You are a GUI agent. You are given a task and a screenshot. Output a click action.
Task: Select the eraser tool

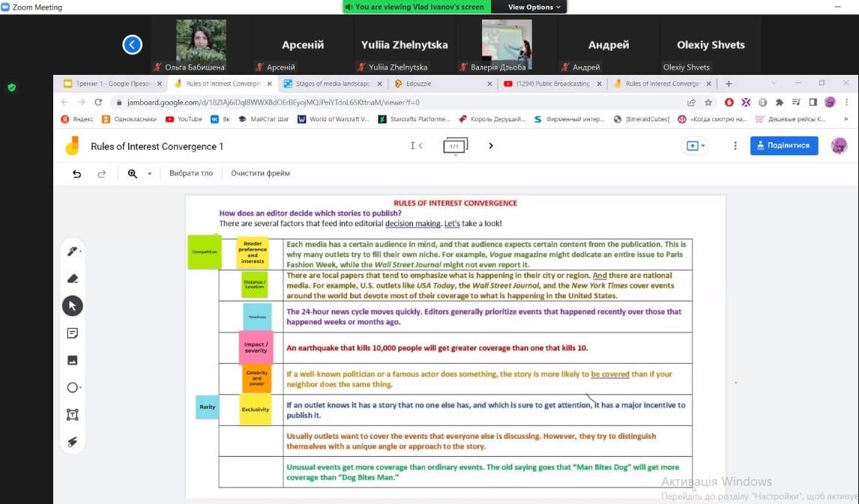tap(73, 279)
